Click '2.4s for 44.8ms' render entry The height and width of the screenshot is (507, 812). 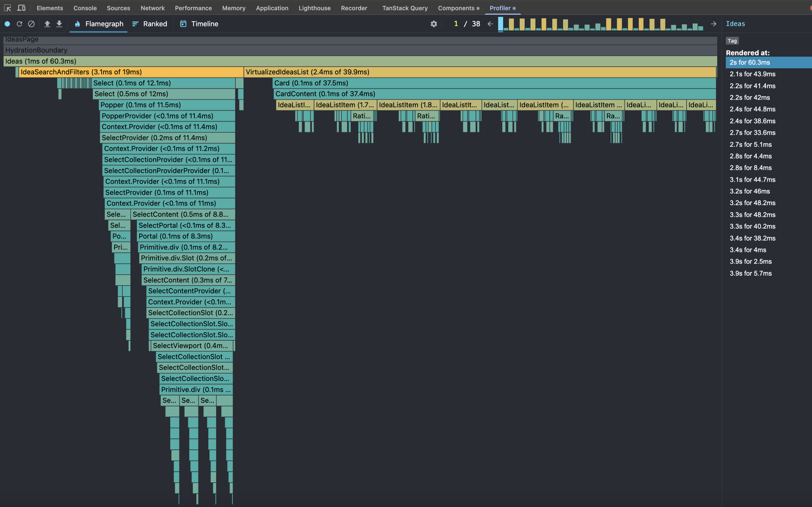pos(768,109)
